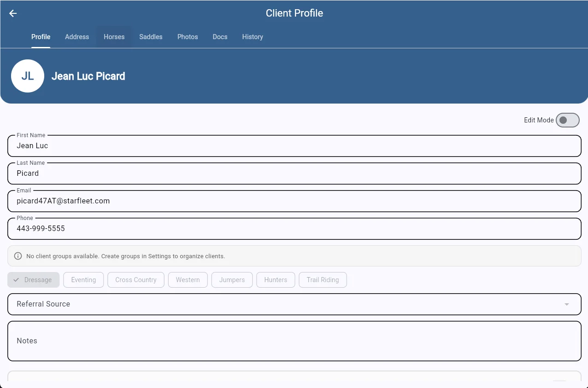Toggle the Eventing discipline chip
The image size is (588, 388).
tap(83, 279)
